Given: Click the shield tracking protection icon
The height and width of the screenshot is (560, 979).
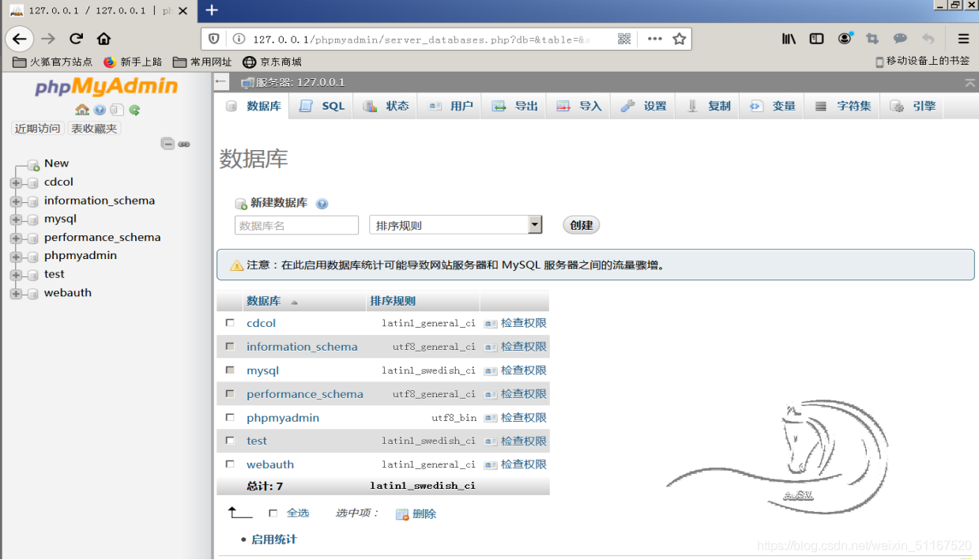Looking at the screenshot, I should pyautogui.click(x=214, y=39).
